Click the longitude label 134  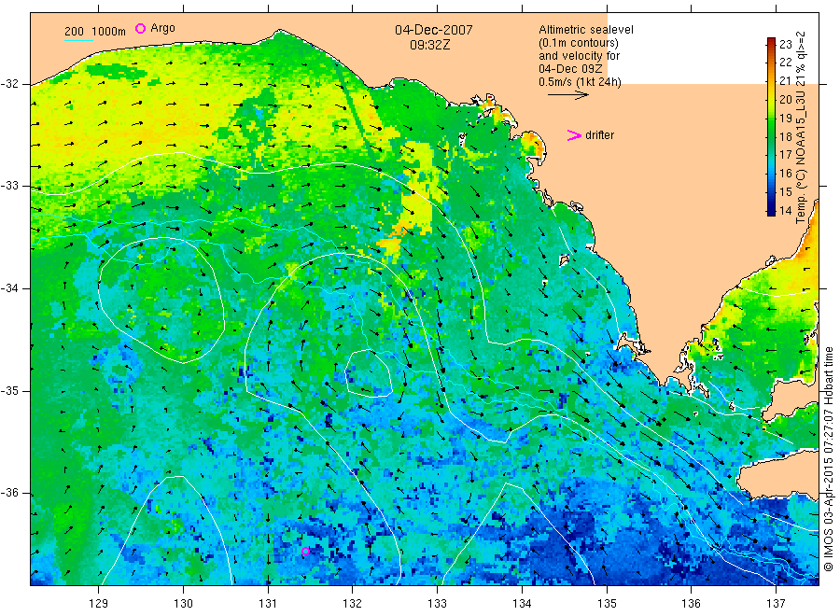(522, 604)
